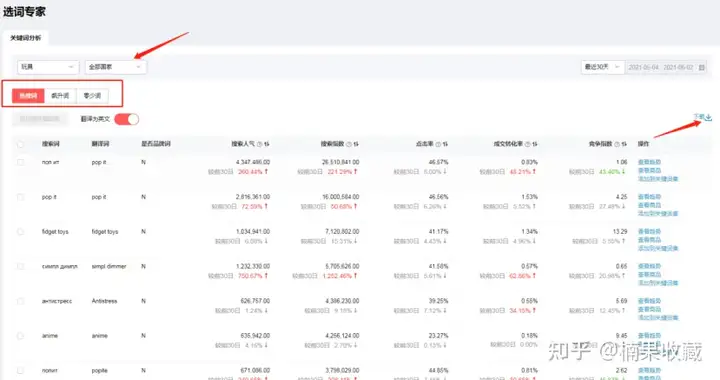Open the 最近30天 time period dropdown

point(602,67)
